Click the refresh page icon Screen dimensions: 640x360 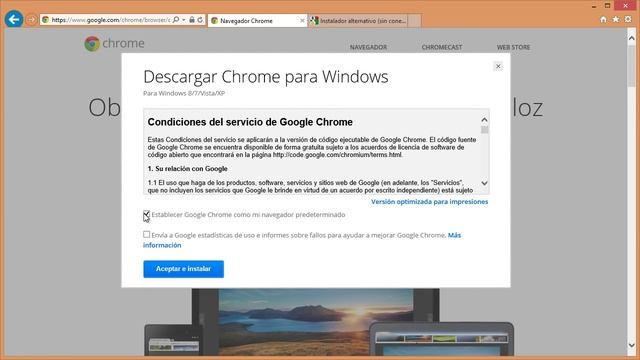(200, 20)
